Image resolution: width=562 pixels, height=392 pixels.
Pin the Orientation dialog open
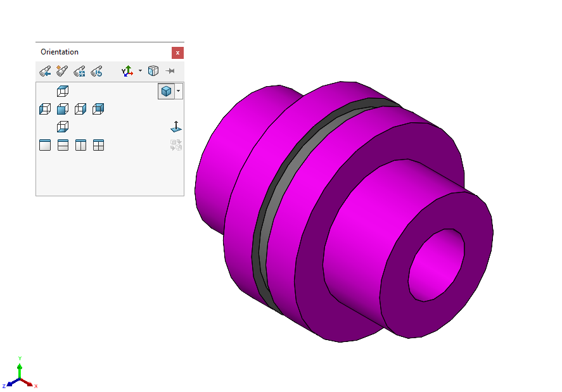(170, 70)
